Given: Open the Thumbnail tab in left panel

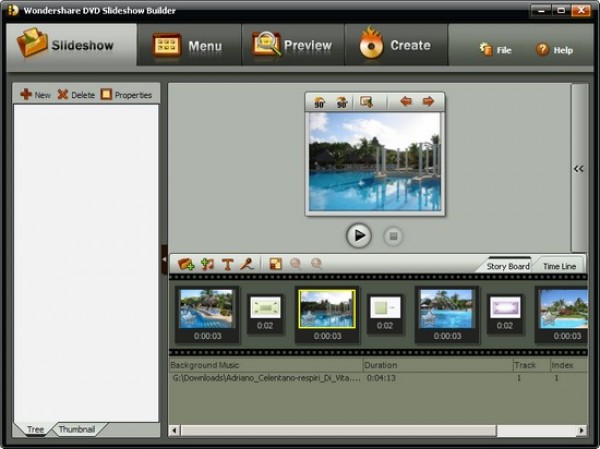Looking at the screenshot, I should [77, 429].
